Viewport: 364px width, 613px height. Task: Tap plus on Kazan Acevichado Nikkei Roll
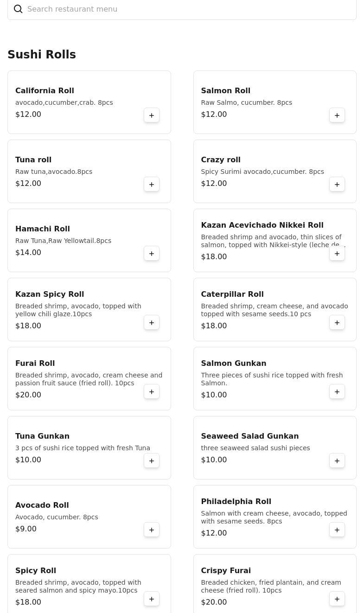(337, 254)
